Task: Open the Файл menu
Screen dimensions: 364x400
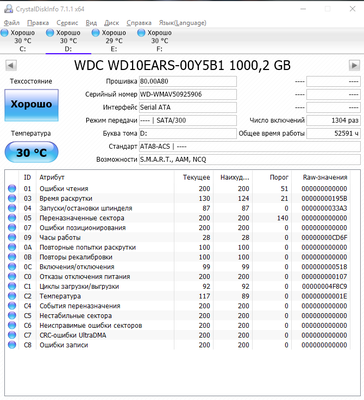Action: click(12, 23)
